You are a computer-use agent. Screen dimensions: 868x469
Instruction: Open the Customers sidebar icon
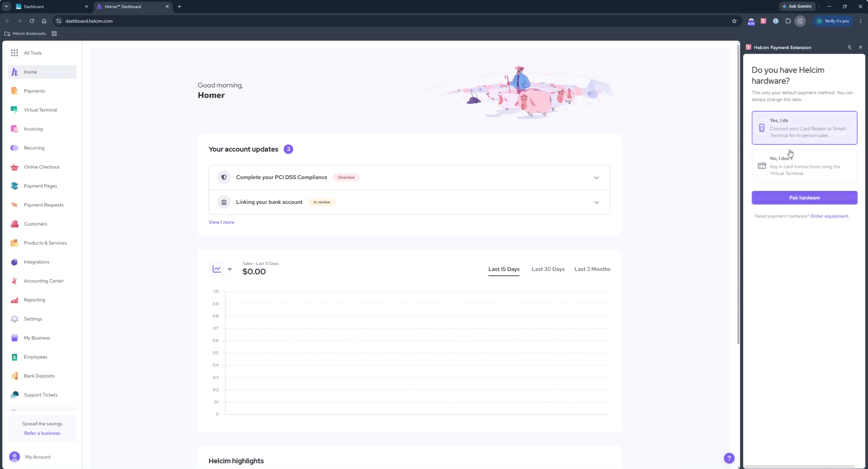[x=14, y=224]
